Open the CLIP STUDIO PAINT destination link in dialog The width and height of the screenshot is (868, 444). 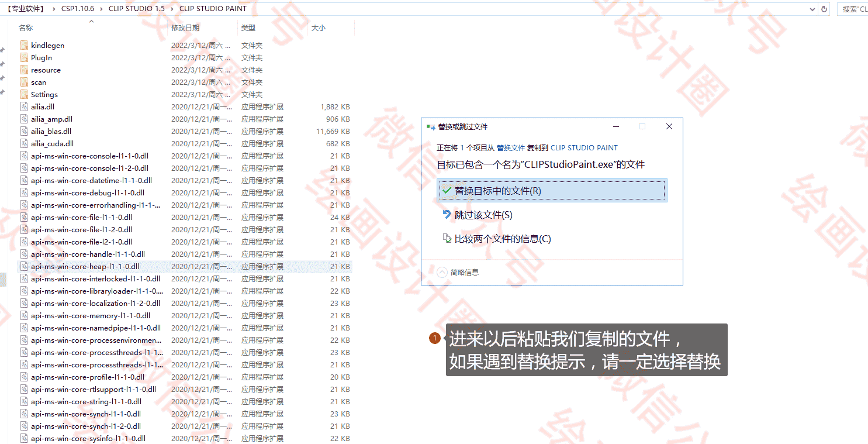point(584,148)
